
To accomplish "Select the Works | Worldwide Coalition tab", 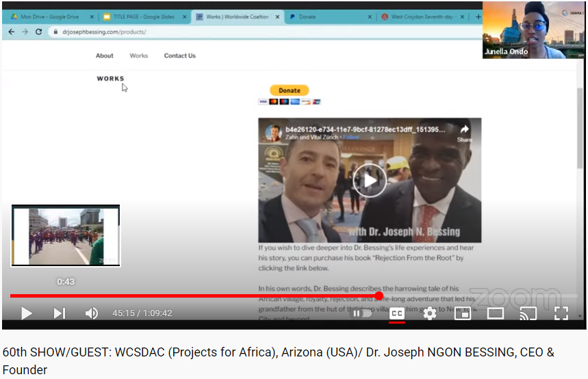I will pos(238,17).
